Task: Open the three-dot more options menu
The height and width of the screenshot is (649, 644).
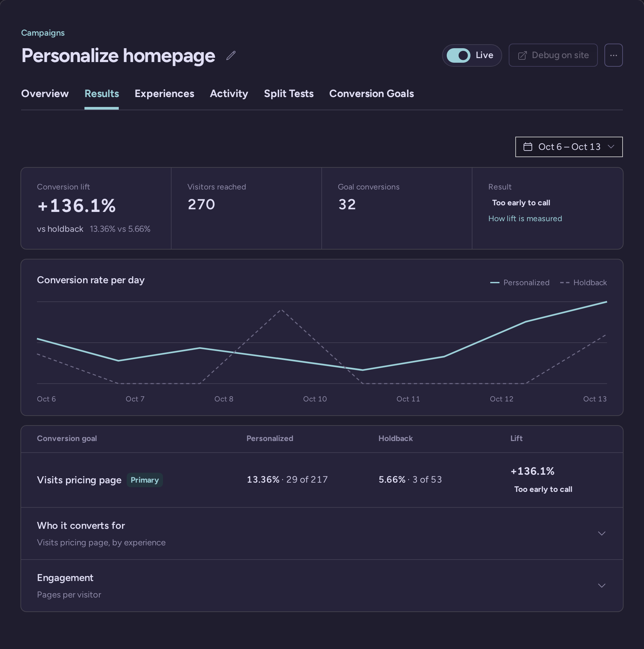Action: coord(613,55)
